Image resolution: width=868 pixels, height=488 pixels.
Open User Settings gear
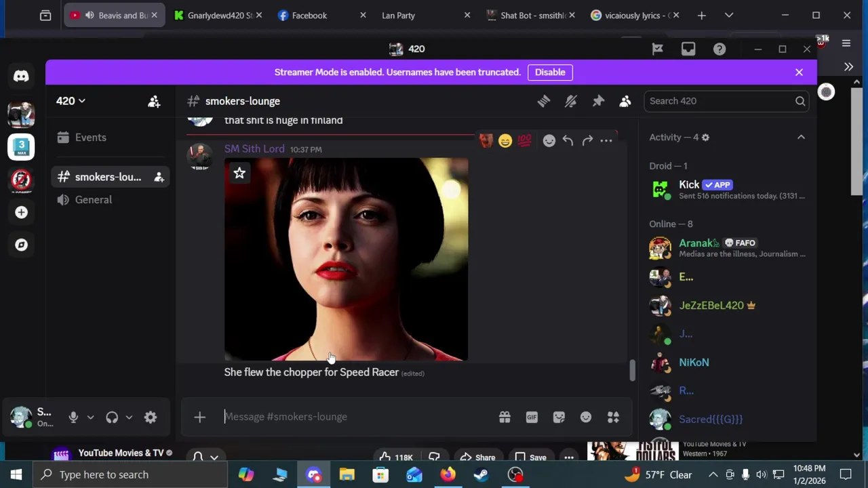click(151, 418)
